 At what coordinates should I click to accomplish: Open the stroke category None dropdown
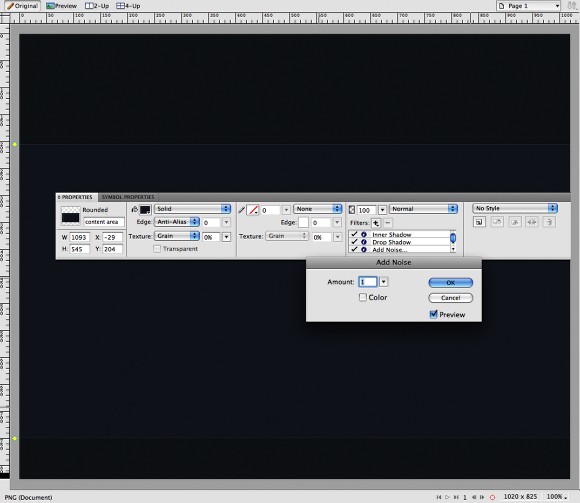(318, 209)
